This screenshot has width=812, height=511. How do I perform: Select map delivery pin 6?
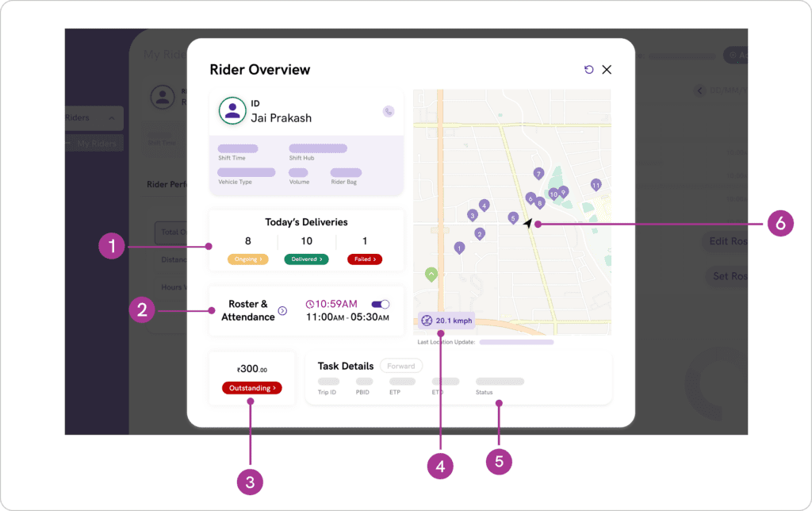point(530,198)
